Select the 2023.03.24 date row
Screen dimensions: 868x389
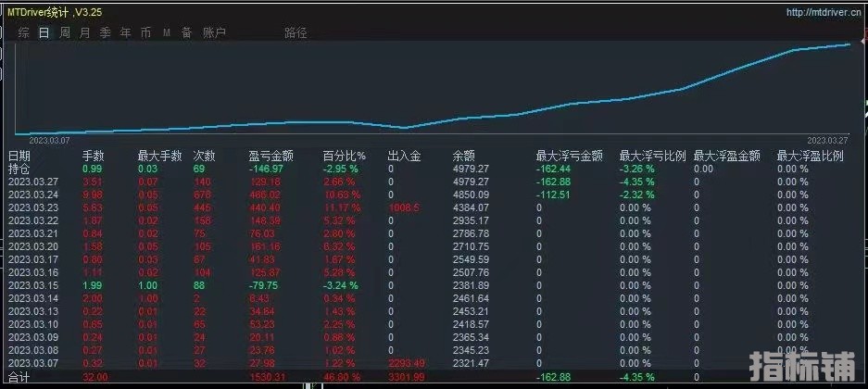[x=33, y=194]
